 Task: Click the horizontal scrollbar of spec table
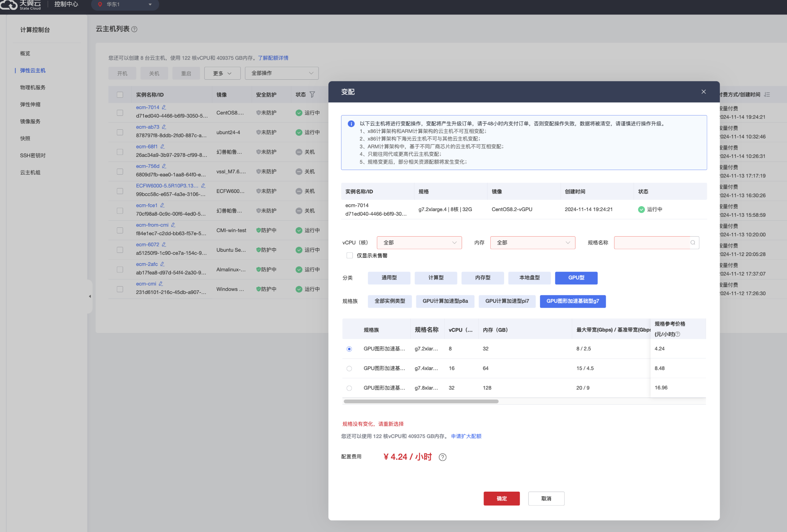pos(421,402)
